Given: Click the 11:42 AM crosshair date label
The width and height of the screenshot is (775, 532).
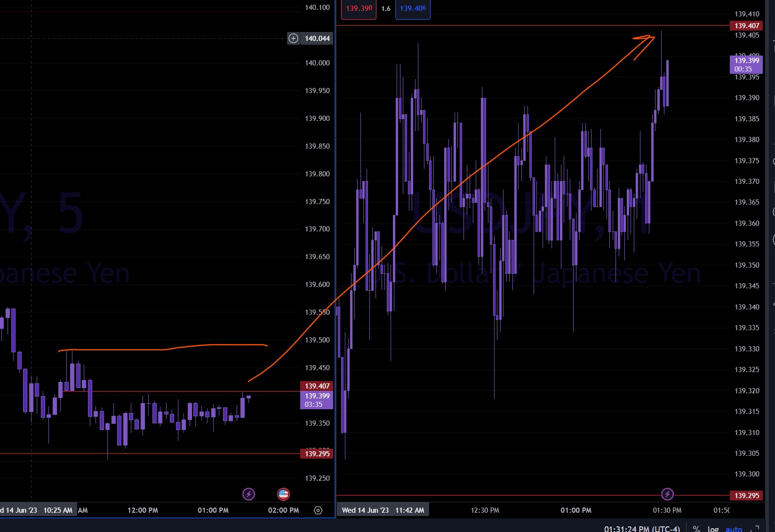Looking at the screenshot, I should [383, 510].
